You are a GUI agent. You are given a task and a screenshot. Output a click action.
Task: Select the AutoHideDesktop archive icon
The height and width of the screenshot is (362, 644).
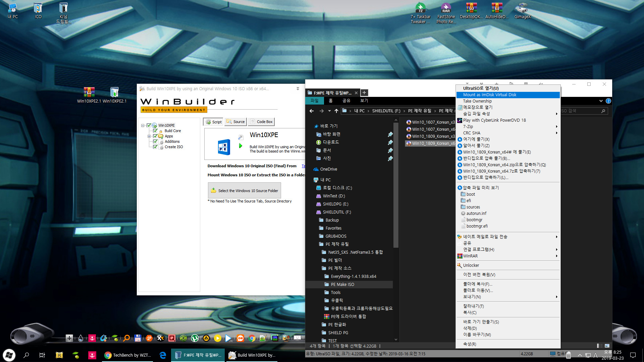pyautogui.click(x=497, y=11)
